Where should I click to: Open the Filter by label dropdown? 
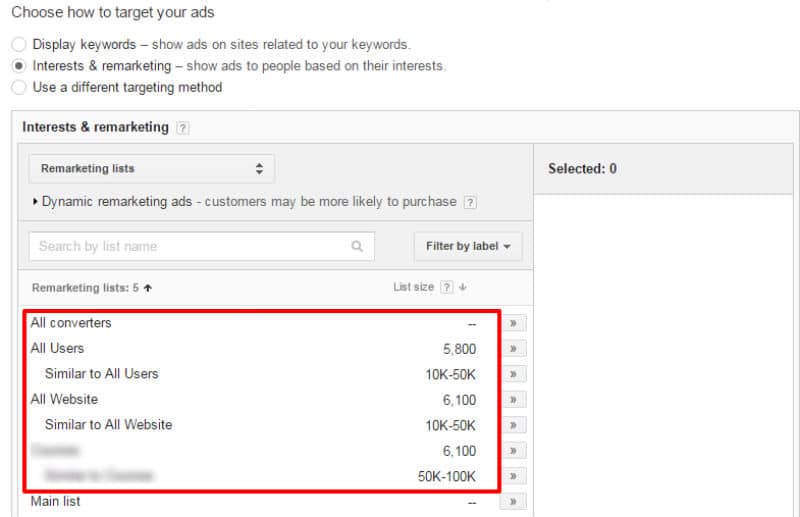tap(468, 246)
